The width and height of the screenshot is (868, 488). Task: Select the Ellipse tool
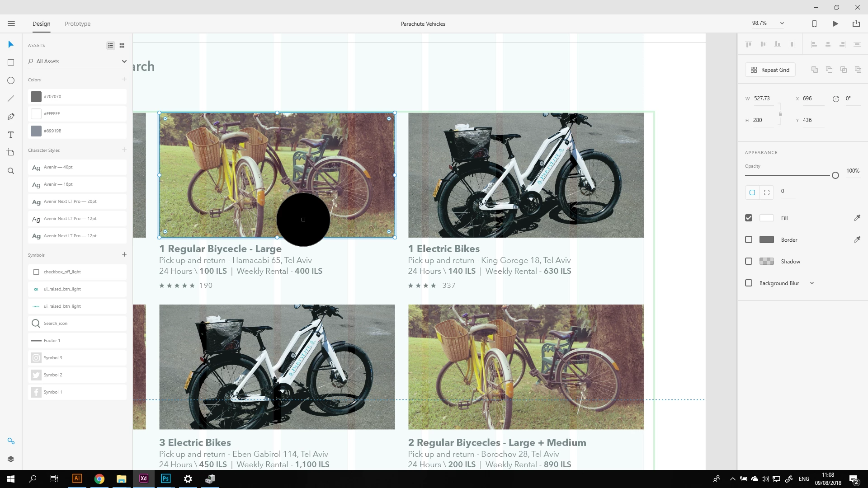11,80
